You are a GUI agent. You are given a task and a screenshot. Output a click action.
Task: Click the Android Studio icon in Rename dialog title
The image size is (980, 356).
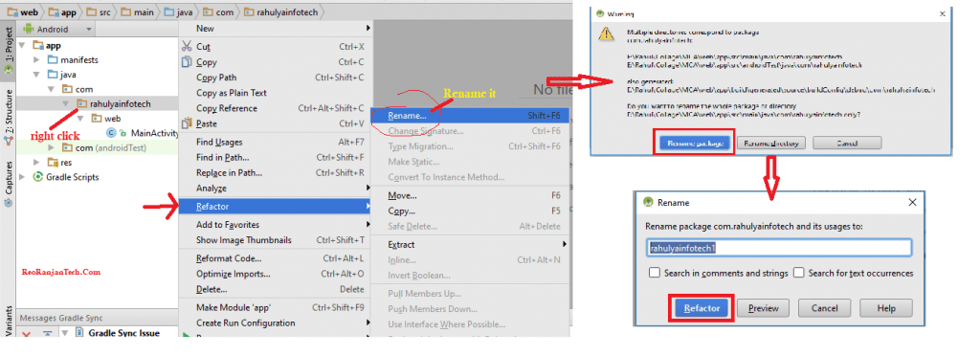[x=648, y=202]
